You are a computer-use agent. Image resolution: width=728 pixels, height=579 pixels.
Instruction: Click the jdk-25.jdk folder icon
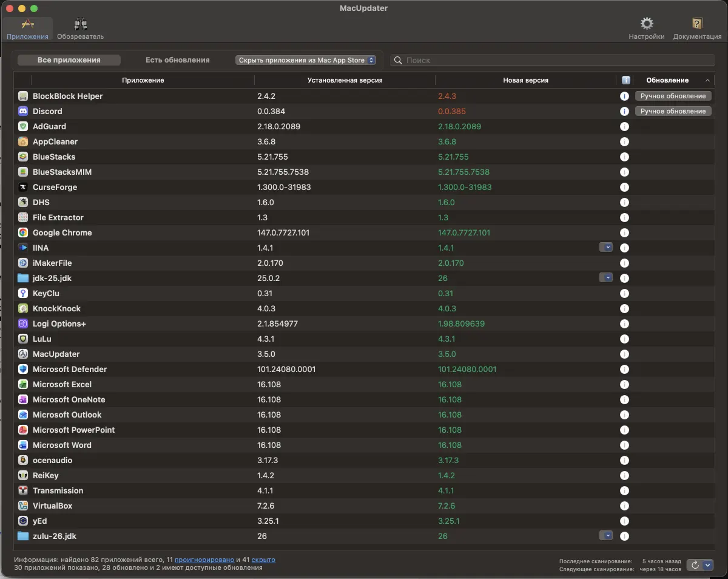(x=23, y=278)
